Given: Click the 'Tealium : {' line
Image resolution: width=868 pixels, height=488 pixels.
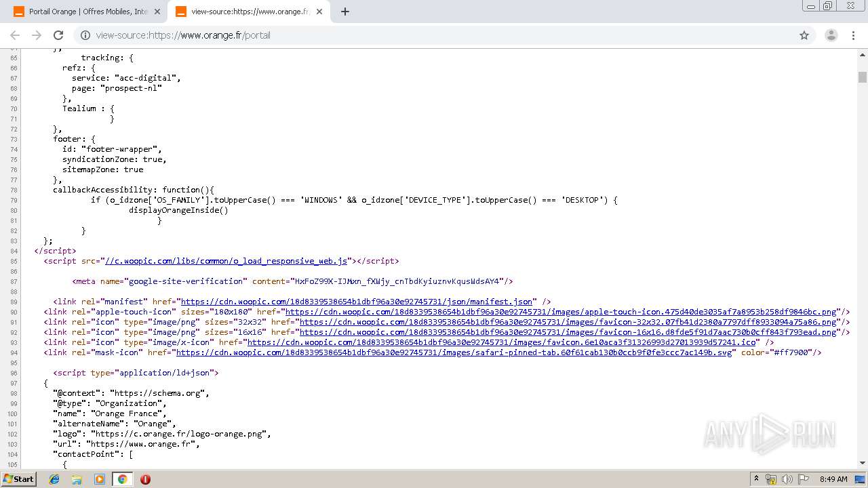Looking at the screenshot, I should click(x=88, y=108).
